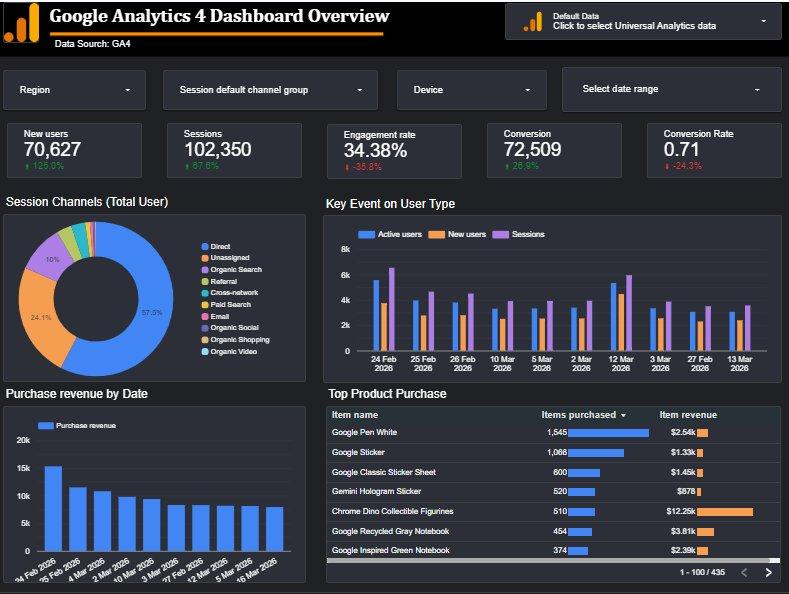The width and height of the screenshot is (789, 594).
Task: Click the tallest purchase revenue bar
Action: click(x=53, y=508)
